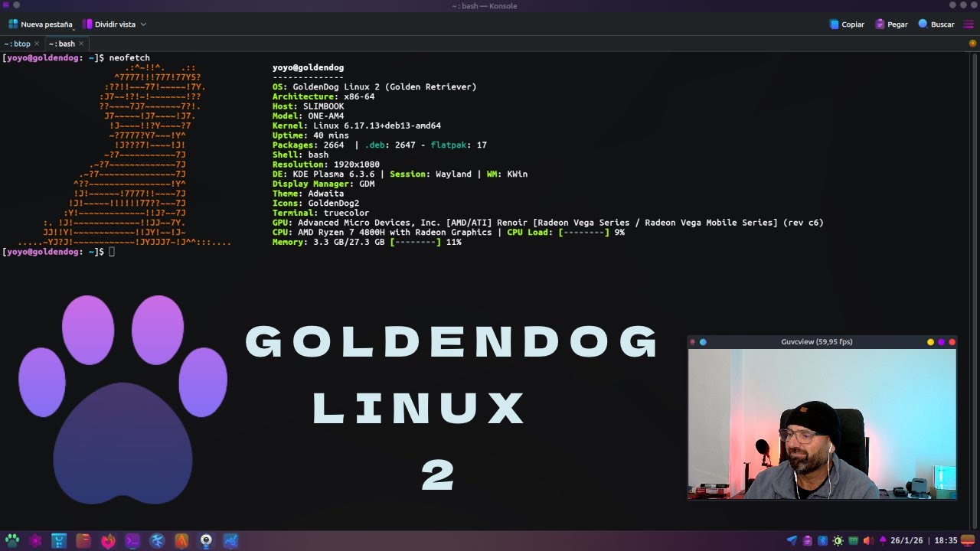Launch the software store bag icon
Image resolution: width=980 pixels, height=551 pixels.
coord(59,540)
